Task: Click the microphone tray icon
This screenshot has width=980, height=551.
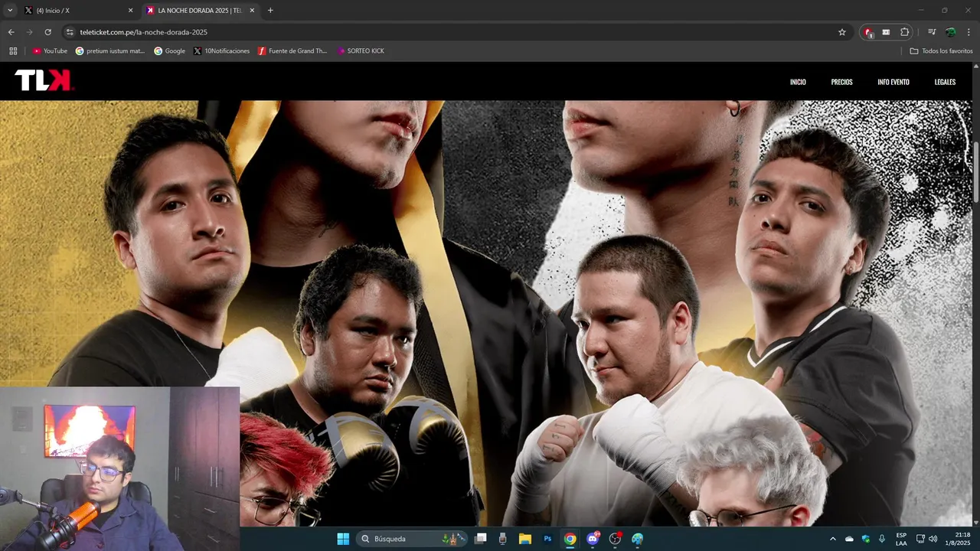Action: 882,539
